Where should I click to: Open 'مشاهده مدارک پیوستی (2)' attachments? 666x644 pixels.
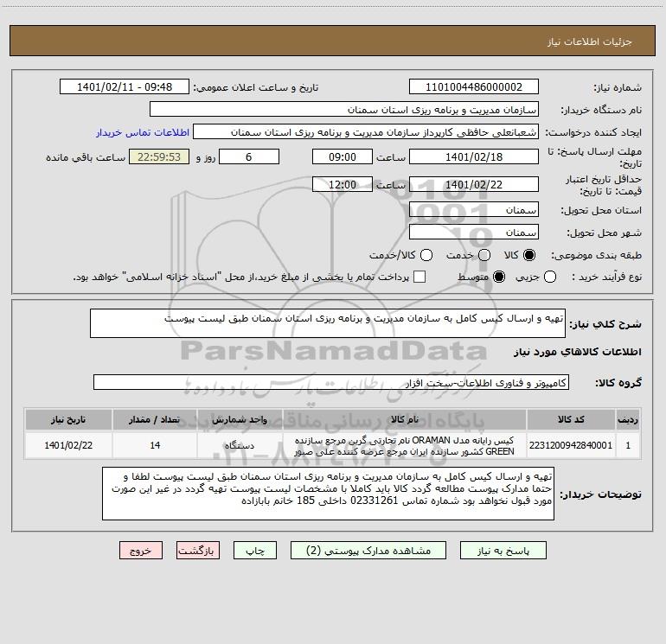368,551
